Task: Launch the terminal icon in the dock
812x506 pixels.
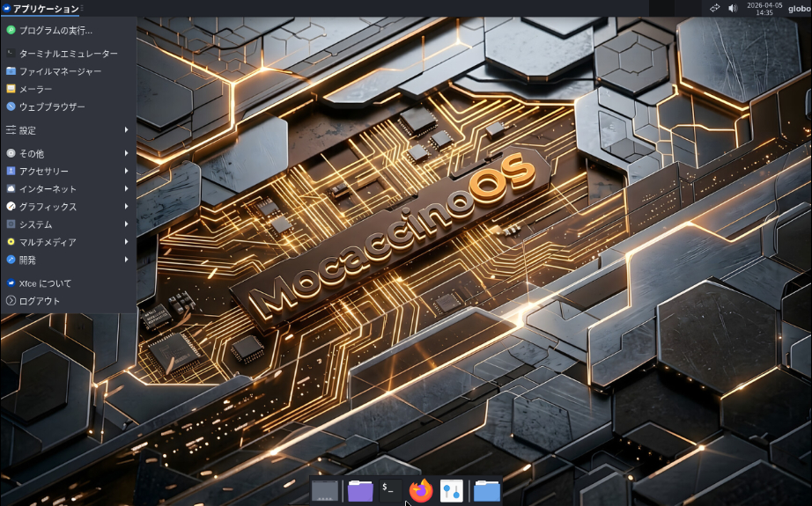Action: [x=390, y=490]
